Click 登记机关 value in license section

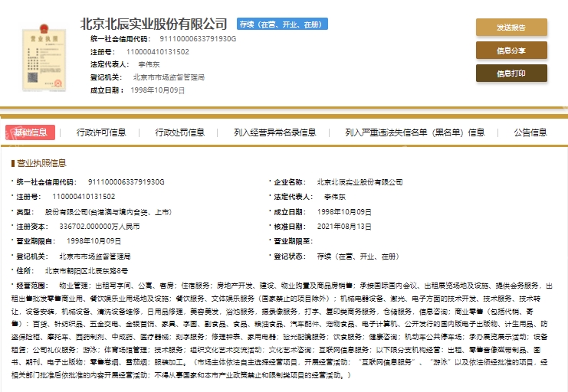pos(95,256)
